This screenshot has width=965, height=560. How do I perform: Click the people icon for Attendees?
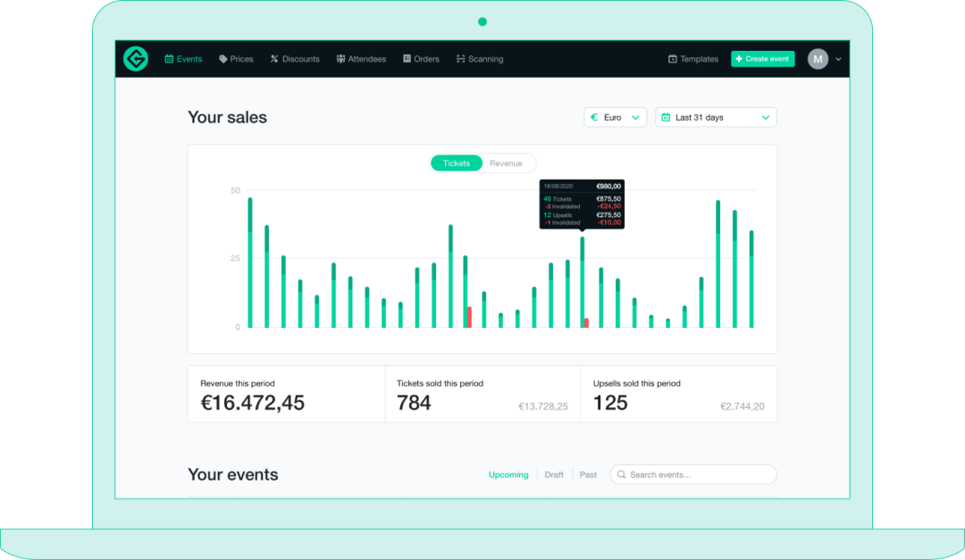[x=340, y=59]
